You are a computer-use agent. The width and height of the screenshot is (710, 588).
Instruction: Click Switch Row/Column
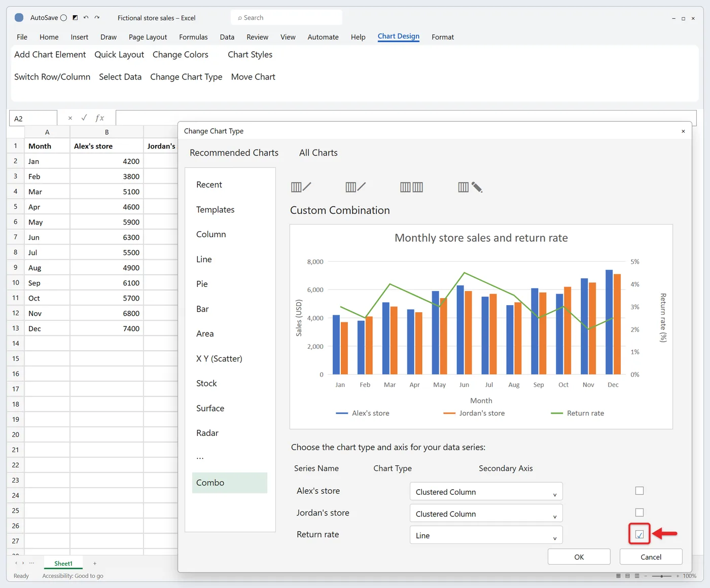(x=52, y=77)
